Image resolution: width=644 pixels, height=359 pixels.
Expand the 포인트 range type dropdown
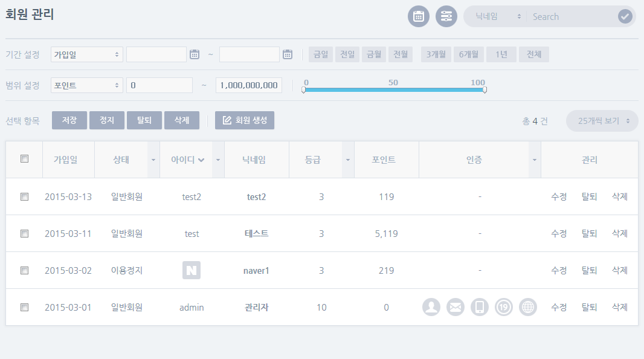[x=87, y=85]
